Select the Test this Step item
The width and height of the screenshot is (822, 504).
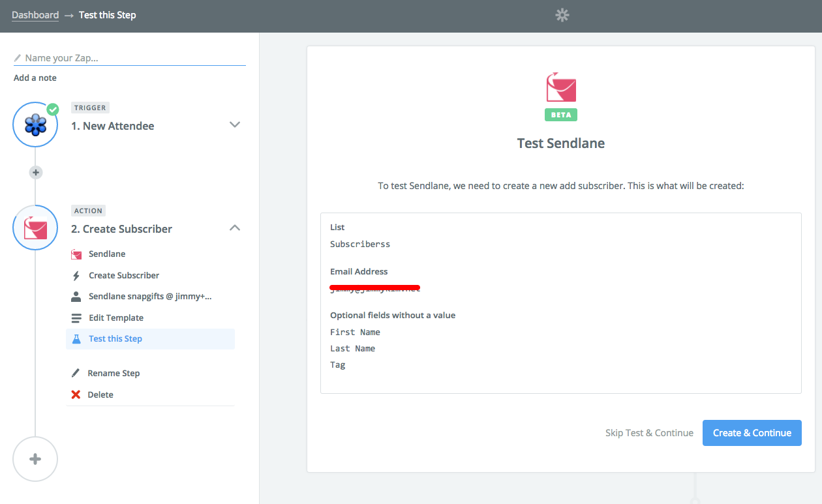pos(150,339)
